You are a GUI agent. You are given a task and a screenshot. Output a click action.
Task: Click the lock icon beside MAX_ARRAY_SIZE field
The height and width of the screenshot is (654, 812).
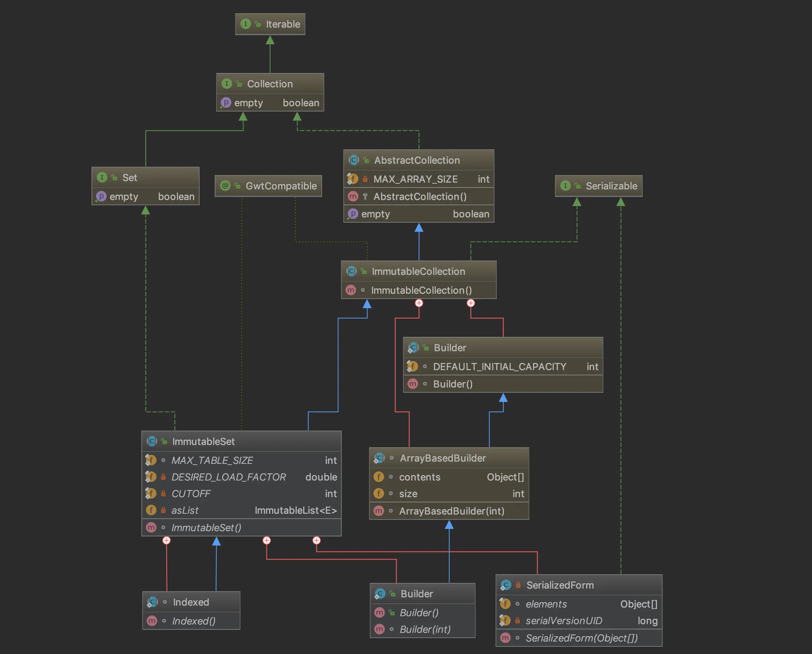click(x=365, y=179)
